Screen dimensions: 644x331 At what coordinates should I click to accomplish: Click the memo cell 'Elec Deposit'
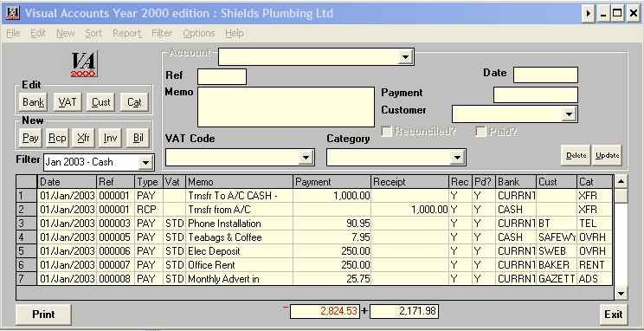pos(240,251)
